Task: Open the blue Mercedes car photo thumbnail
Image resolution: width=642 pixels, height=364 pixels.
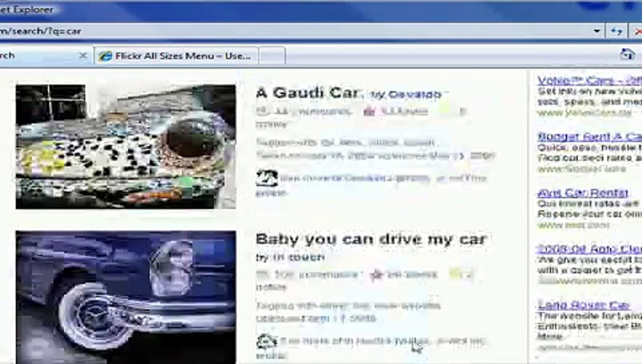Action: coord(125,297)
